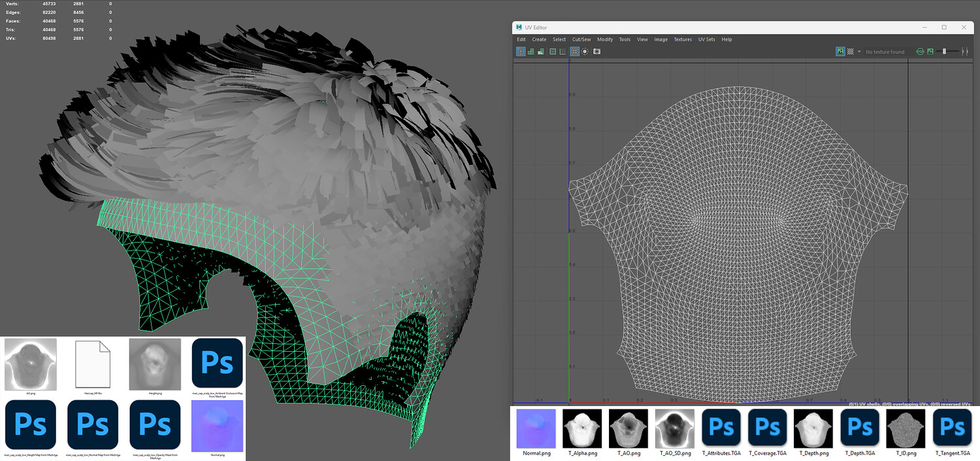Viewport: 980px width, 461px height.
Task: Click the 'No texture found' field
Action: tap(885, 52)
